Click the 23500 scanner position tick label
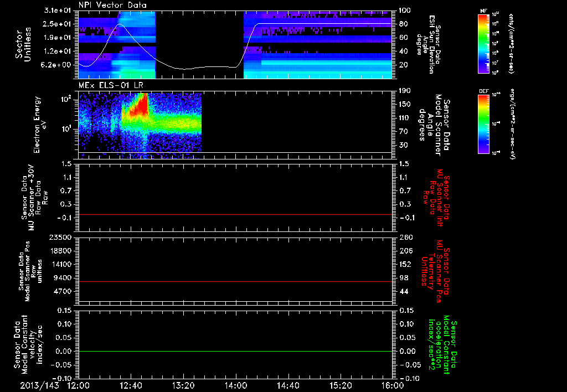 pos(60,237)
